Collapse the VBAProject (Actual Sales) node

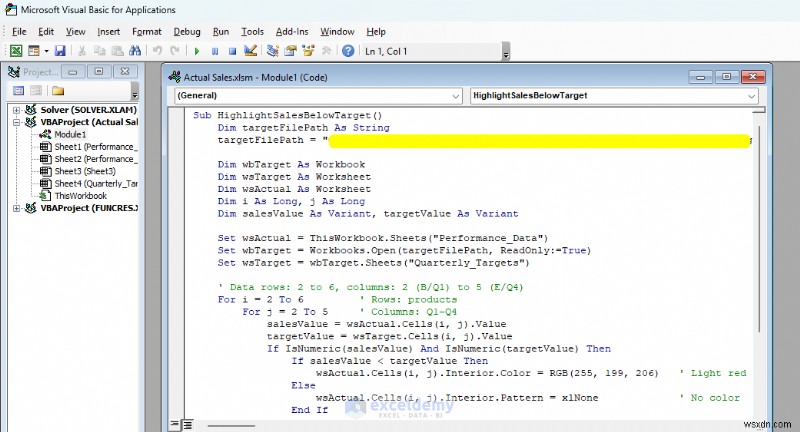click(x=16, y=122)
